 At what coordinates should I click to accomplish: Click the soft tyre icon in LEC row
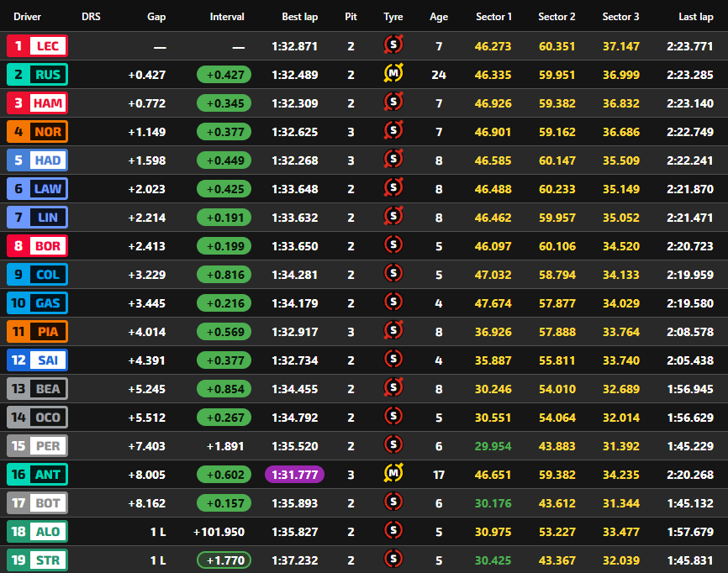(393, 45)
